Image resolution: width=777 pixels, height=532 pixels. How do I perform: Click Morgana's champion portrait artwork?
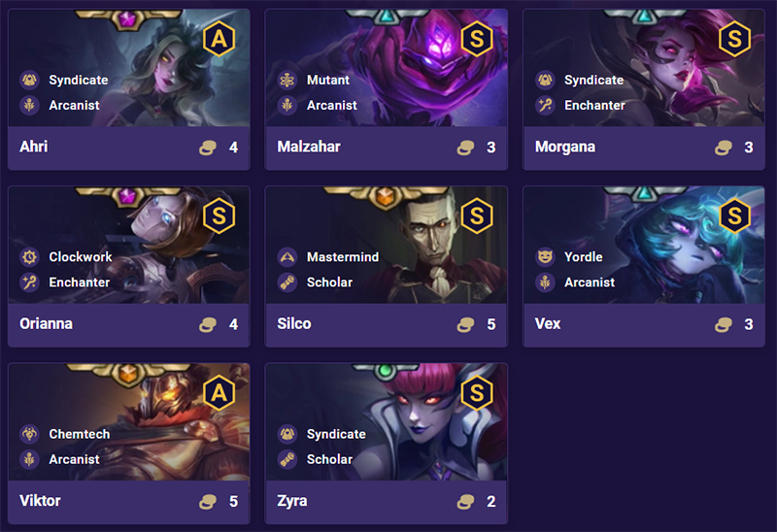point(644,68)
